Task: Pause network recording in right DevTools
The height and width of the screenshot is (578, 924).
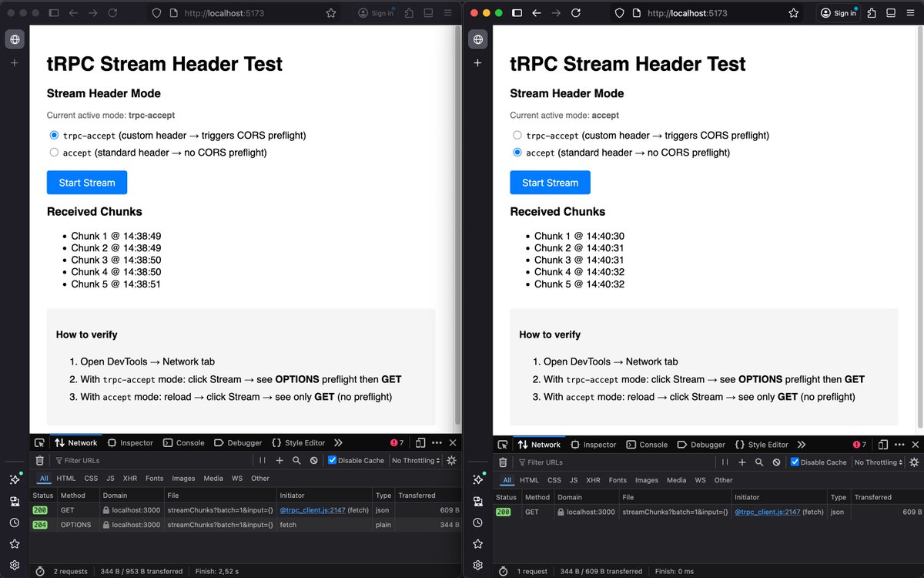Action: tap(725, 462)
